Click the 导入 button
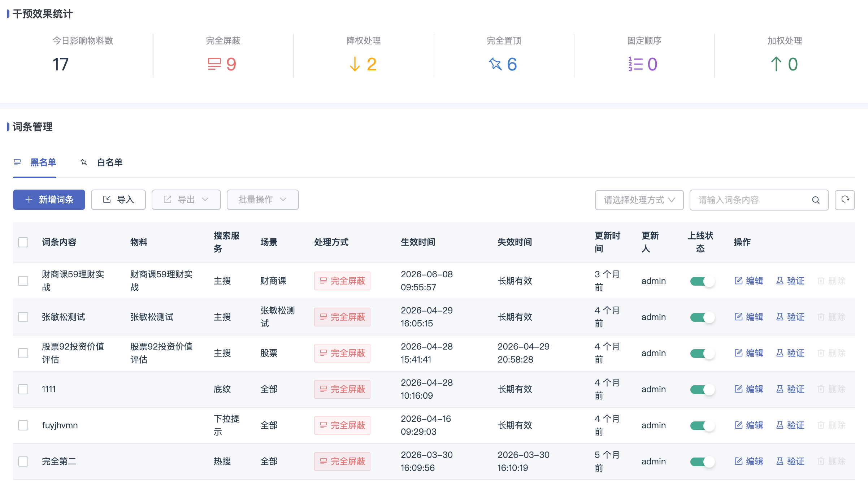The image size is (868, 481). pos(118,200)
